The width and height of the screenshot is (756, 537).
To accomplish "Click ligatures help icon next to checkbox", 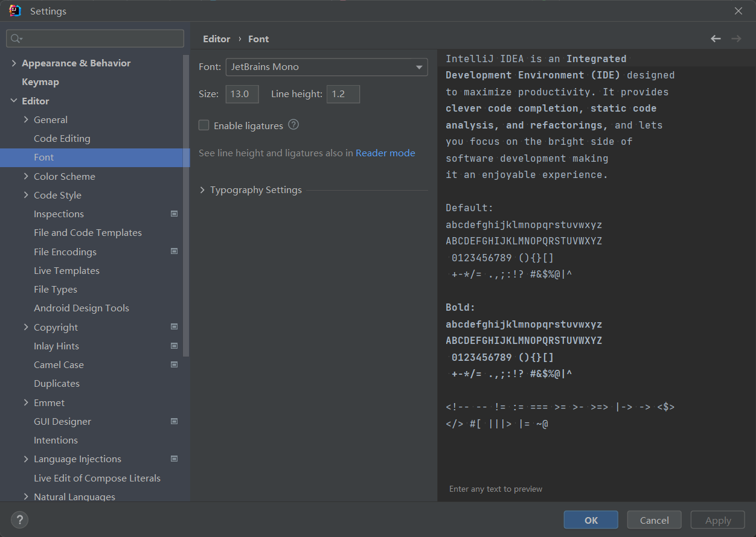I will [293, 125].
